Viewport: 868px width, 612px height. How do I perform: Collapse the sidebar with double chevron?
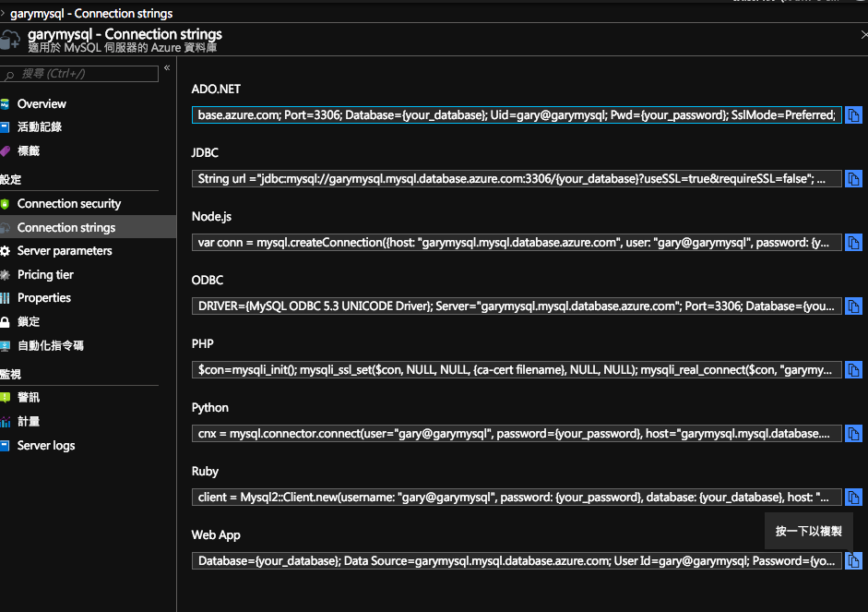click(x=167, y=68)
